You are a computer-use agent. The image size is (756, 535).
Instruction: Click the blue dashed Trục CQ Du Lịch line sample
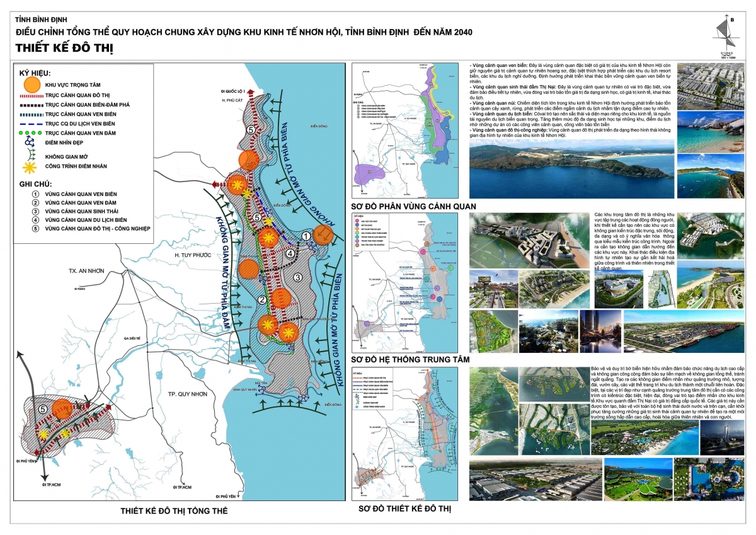[x=31, y=124]
